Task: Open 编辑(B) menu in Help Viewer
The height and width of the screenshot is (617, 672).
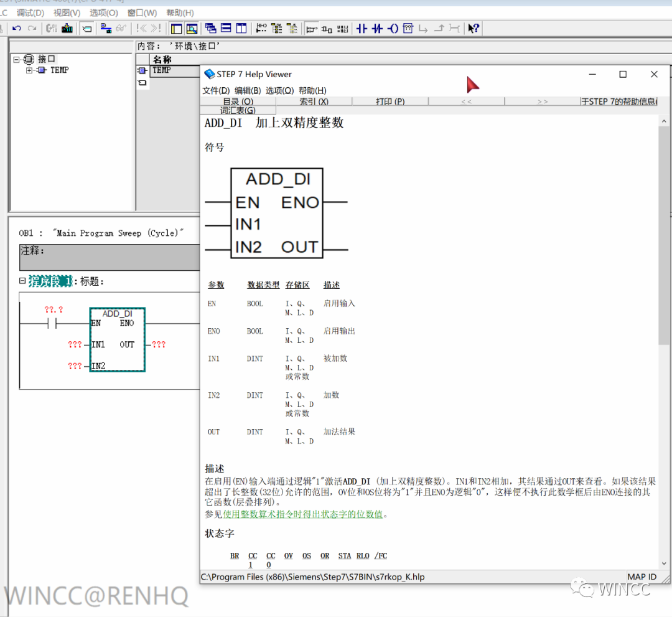Action: (x=248, y=90)
